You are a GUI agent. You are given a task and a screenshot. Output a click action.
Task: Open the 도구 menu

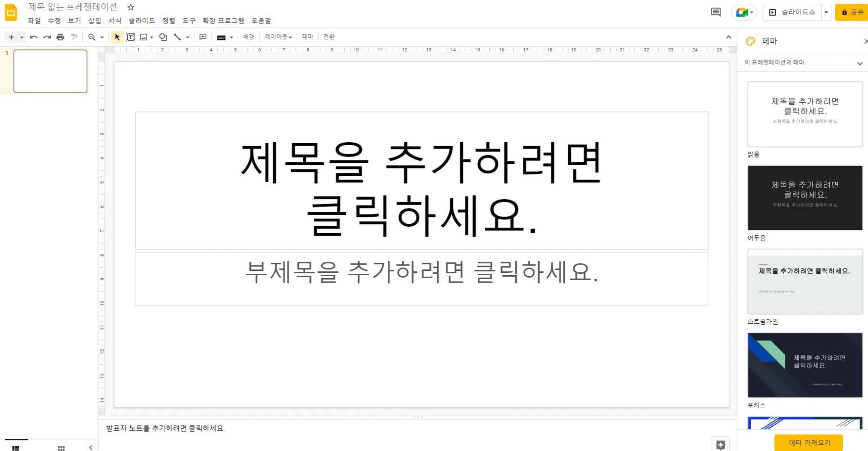(x=189, y=21)
